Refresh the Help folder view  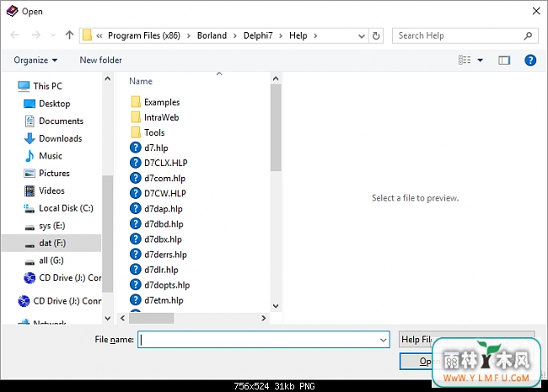[376, 35]
